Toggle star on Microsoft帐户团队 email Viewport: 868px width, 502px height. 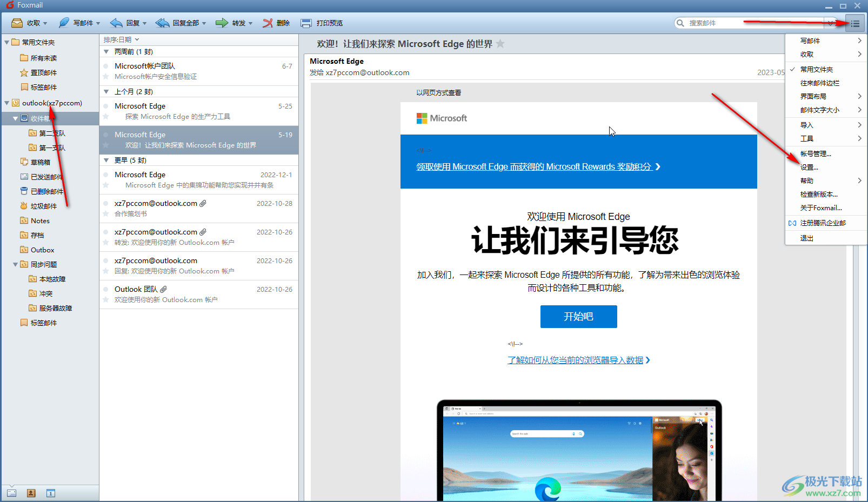point(106,76)
